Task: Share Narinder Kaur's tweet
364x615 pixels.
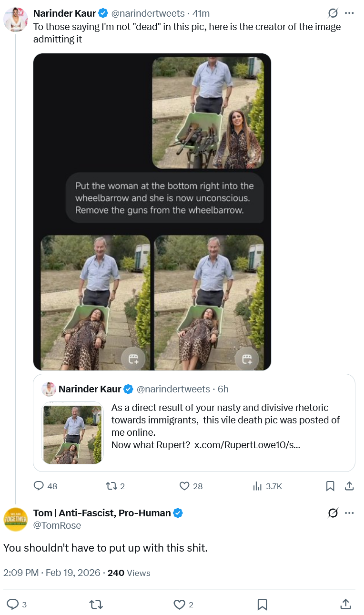Action: point(349,486)
